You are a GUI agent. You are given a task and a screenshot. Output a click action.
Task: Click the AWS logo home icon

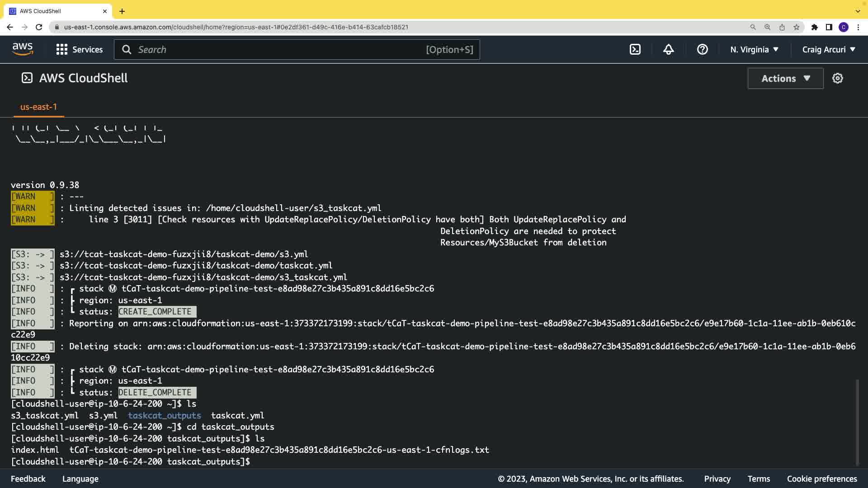[x=23, y=49]
